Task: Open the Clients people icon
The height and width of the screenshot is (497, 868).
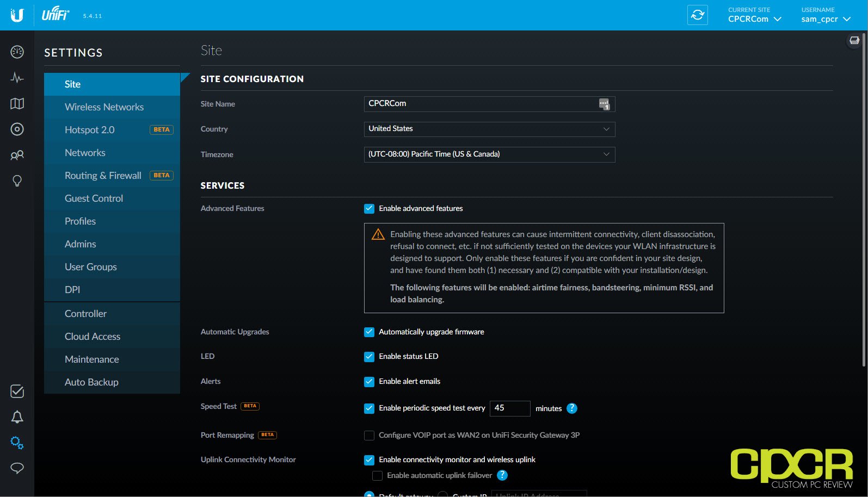Action: (17, 155)
